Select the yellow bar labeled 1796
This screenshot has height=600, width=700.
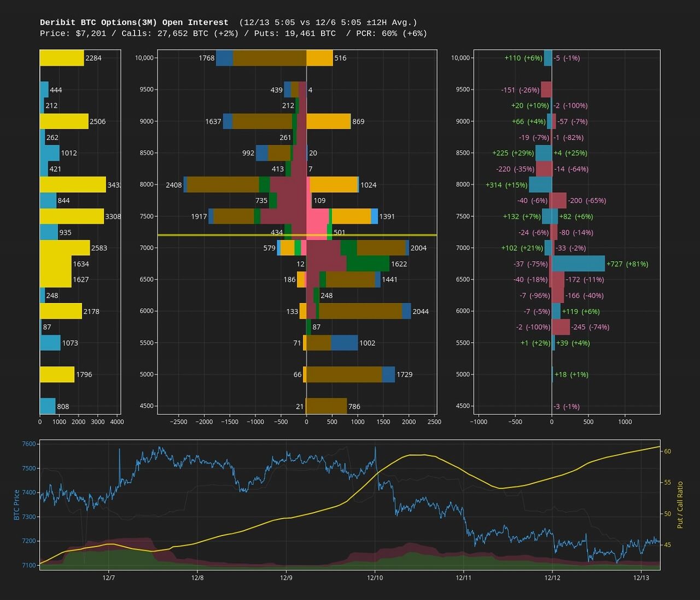57,375
